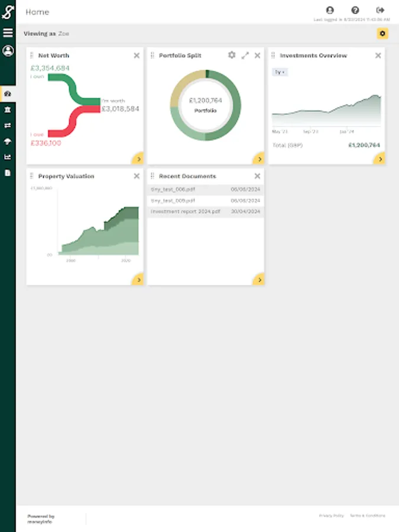Open tiny_test_009.pdf document

click(206, 200)
